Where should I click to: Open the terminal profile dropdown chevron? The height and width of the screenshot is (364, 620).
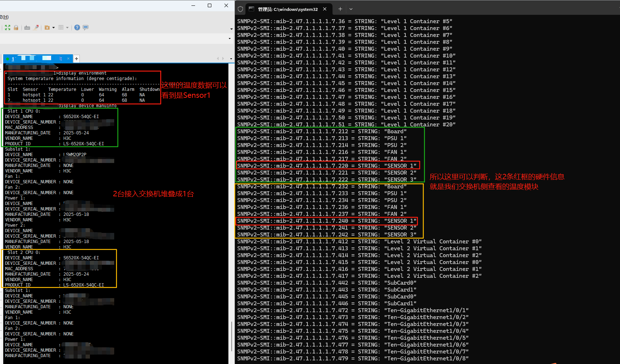pyautogui.click(x=351, y=9)
